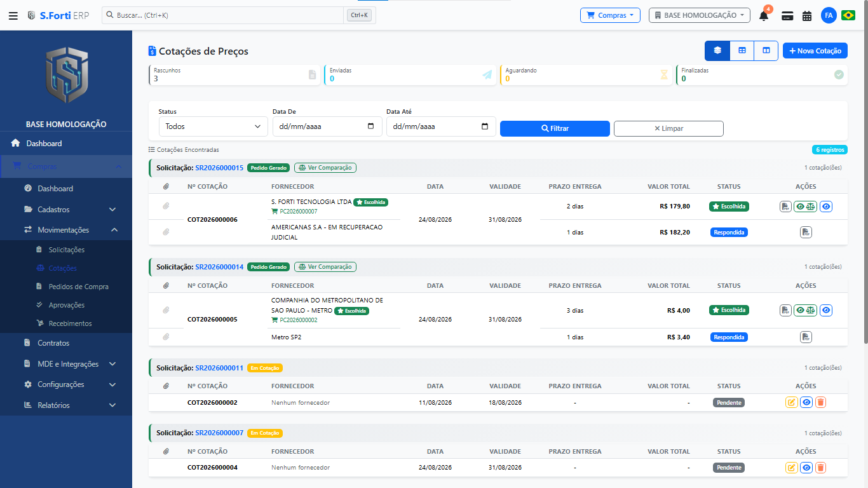
Task: Open the Status filter combo box
Action: [214, 126]
